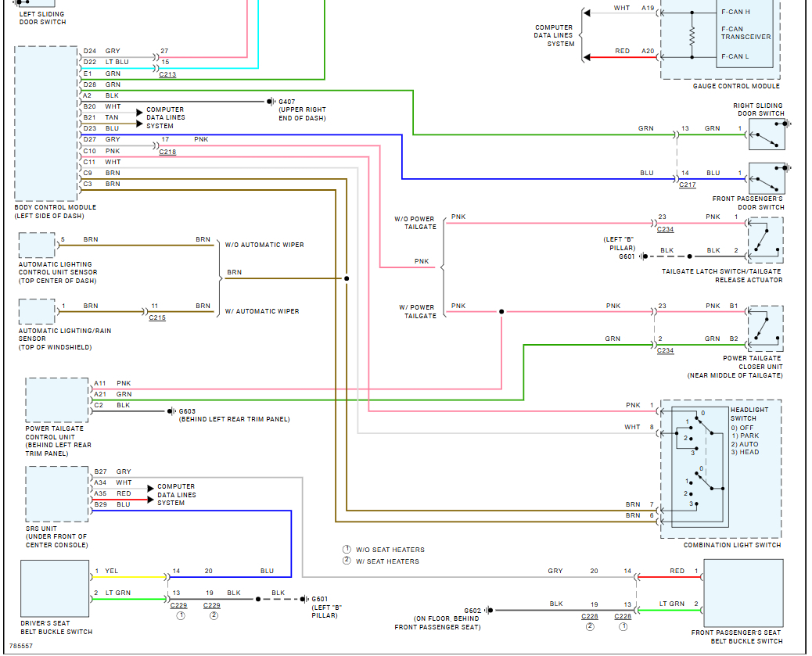Screen dimensions: 812x656
Task: Click the 'W/O SEAT HEATERS' legend text
Action: point(390,550)
